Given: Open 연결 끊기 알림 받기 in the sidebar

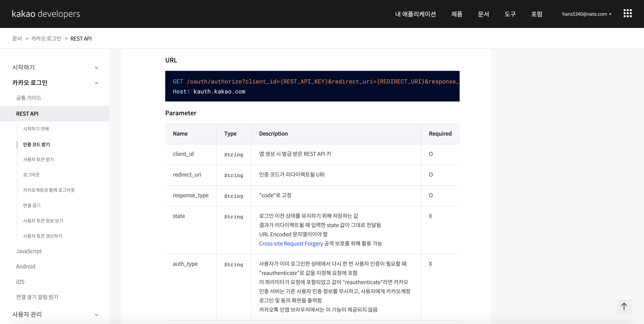Looking at the screenshot, I should [37, 297].
